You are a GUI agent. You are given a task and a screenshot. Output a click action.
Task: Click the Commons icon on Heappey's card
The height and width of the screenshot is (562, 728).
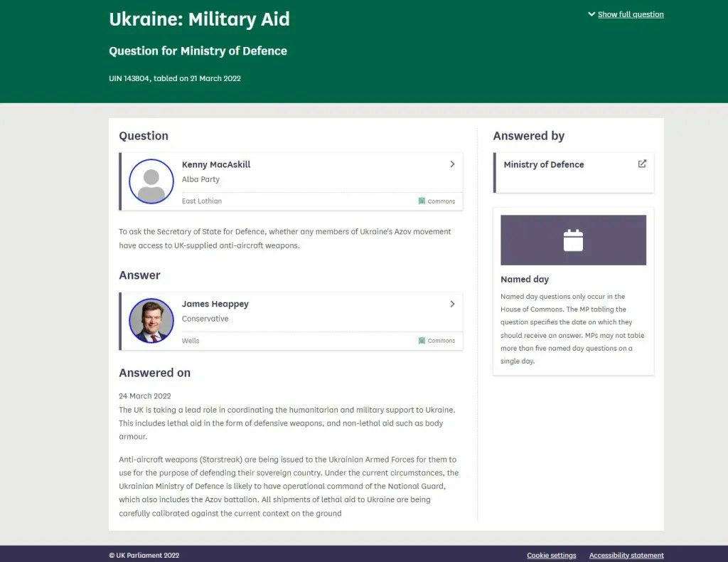pos(422,341)
